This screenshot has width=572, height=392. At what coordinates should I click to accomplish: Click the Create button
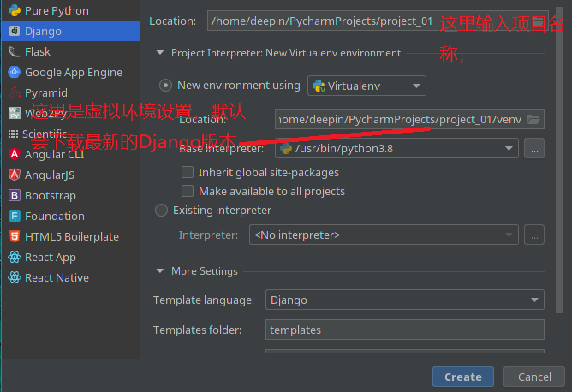(x=463, y=377)
